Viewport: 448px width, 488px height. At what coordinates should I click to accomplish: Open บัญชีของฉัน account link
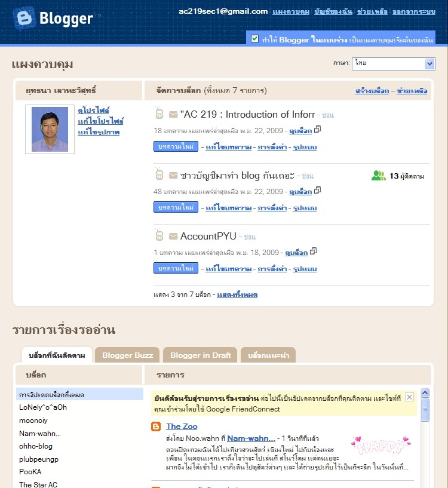coord(333,11)
